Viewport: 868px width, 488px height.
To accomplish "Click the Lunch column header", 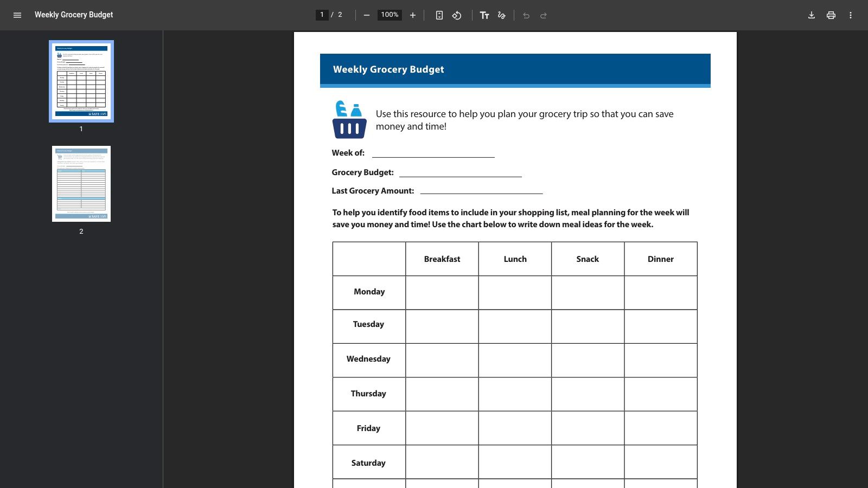I will [515, 259].
